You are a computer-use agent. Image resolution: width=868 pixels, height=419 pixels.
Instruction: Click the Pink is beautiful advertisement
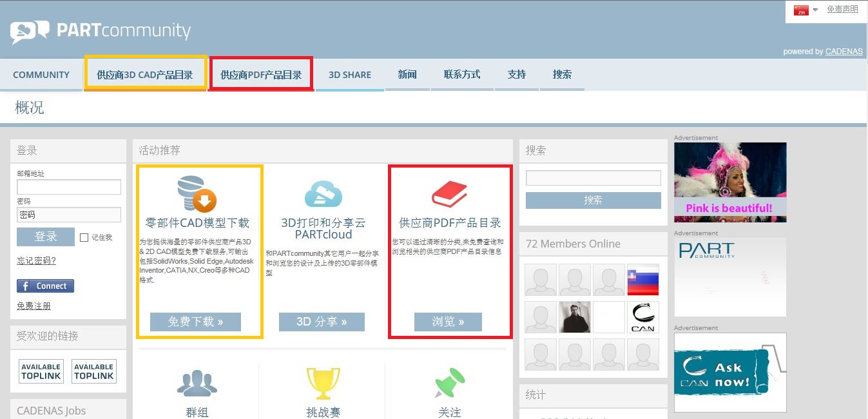pos(730,182)
